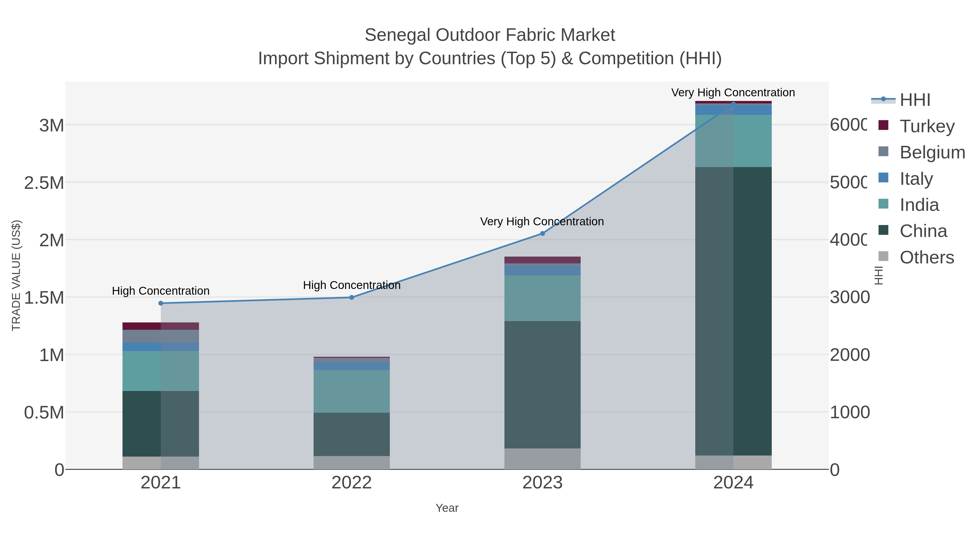This screenshot has width=980, height=551.
Task: Click the 2024 x-axis label
Action: click(733, 483)
